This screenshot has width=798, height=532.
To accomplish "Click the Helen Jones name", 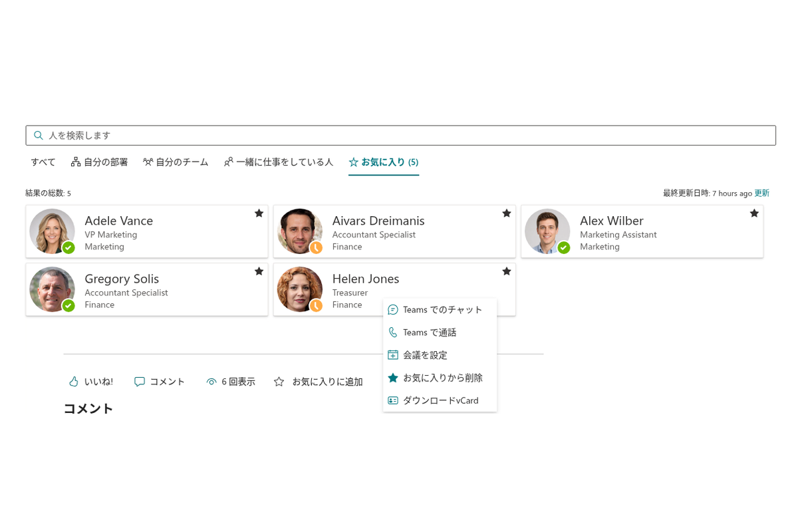I will click(x=366, y=279).
